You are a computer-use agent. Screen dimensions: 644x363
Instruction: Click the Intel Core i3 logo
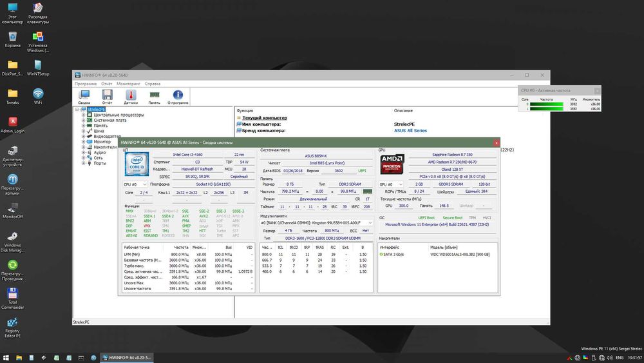(x=137, y=164)
